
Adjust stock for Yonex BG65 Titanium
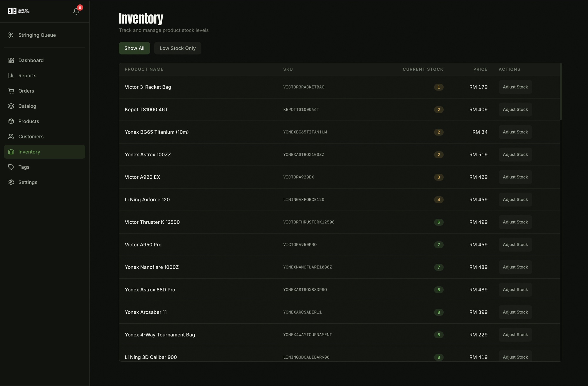(x=515, y=132)
